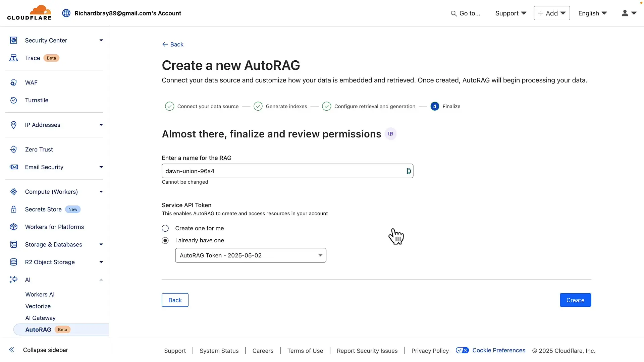Screen dimensions: 644x362
Task: Open the Report Security Issues link
Action: [367, 351]
